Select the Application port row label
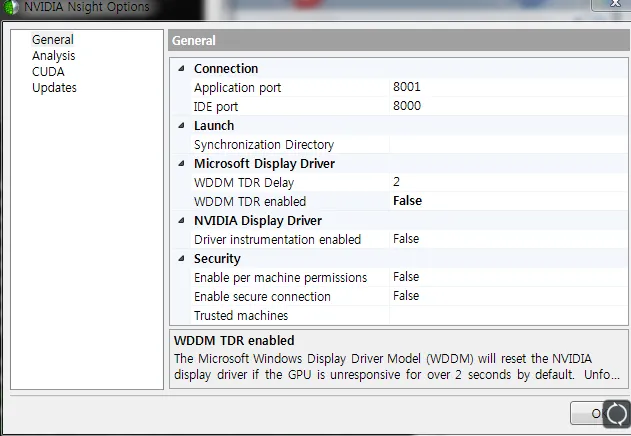The width and height of the screenshot is (631, 436). pos(237,88)
